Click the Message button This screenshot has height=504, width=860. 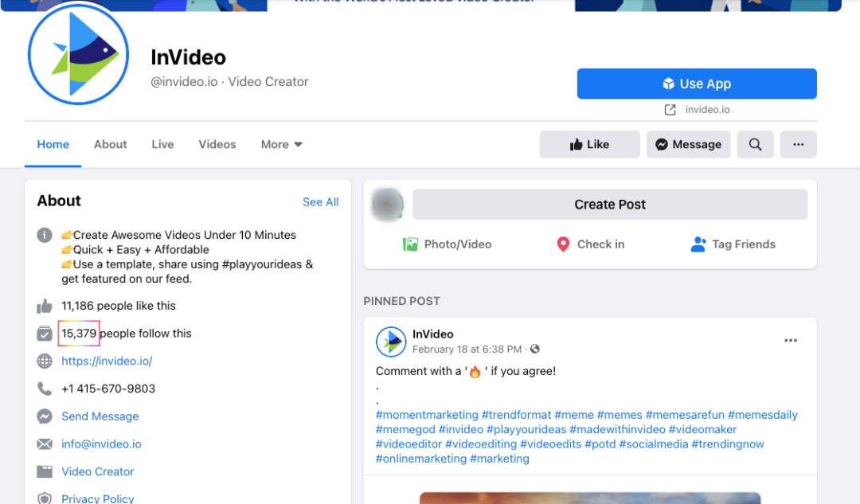(x=688, y=144)
